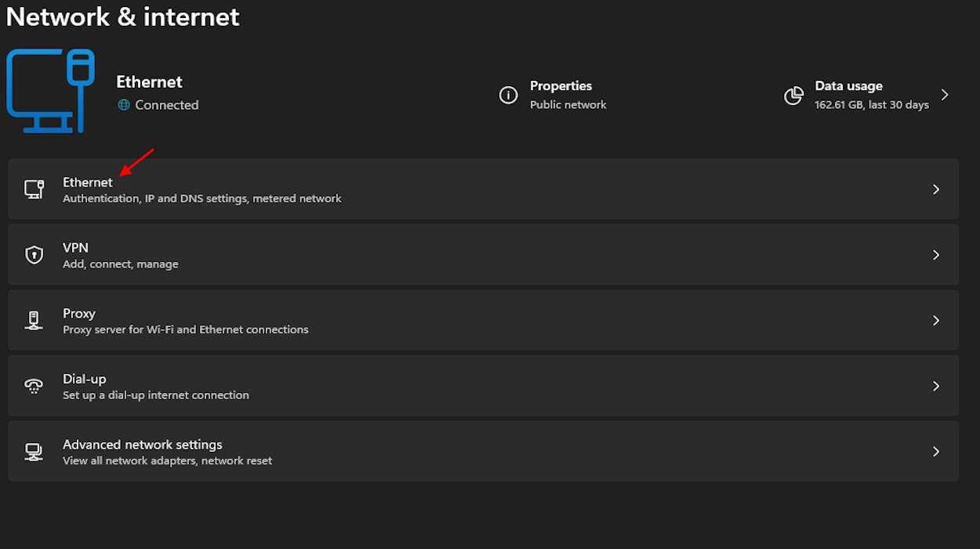Click the Proxy server icon
980x549 pixels.
coord(34,320)
